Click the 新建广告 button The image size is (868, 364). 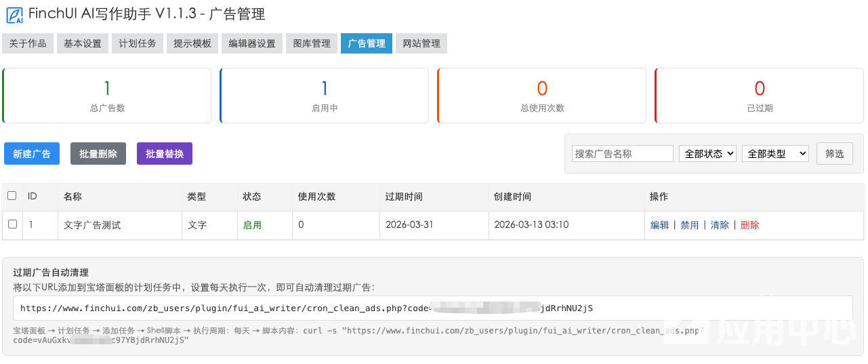(x=32, y=154)
